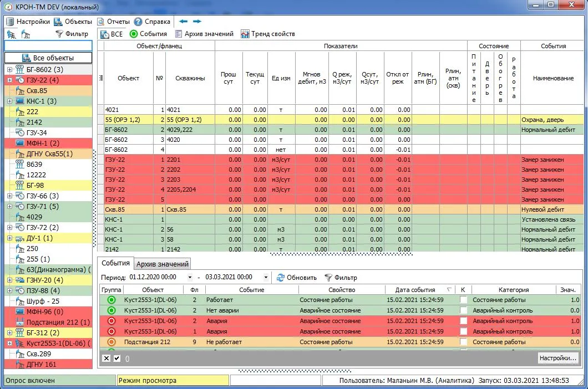Open the Отчеты toolbar menu
This screenshot has height=389, width=588.
114,22
